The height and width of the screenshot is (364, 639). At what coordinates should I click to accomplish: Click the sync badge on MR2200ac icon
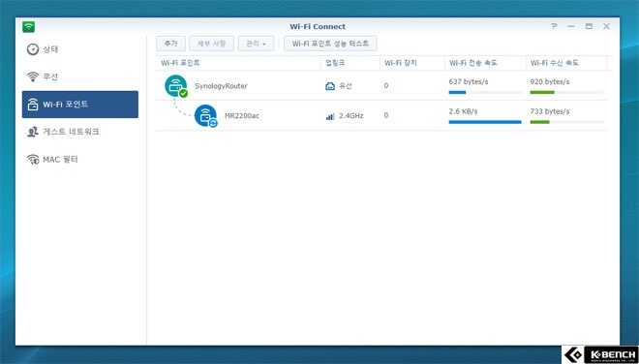213,123
